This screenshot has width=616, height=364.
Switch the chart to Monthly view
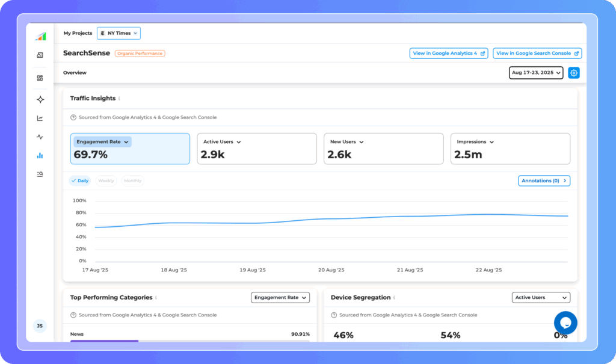click(x=133, y=180)
